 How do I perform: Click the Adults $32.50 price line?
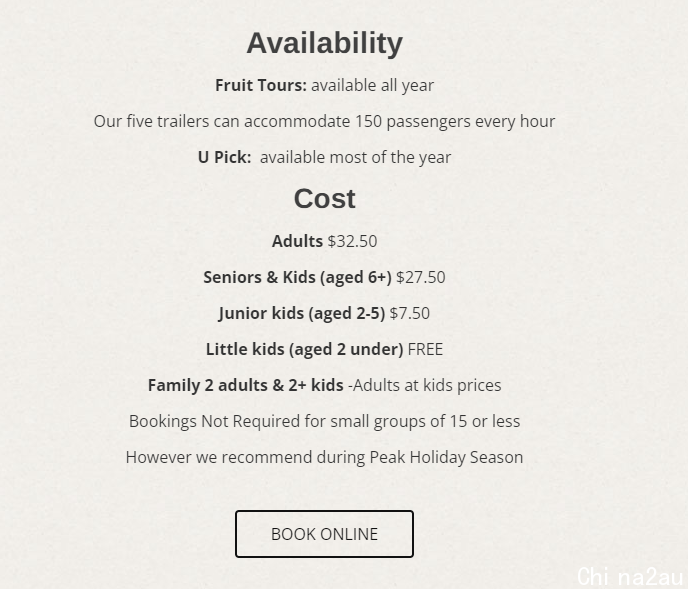[x=324, y=241]
